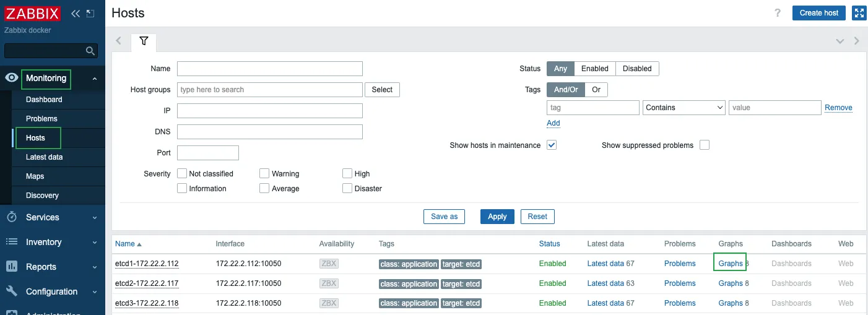Select the Disabled status option

(637, 69)
